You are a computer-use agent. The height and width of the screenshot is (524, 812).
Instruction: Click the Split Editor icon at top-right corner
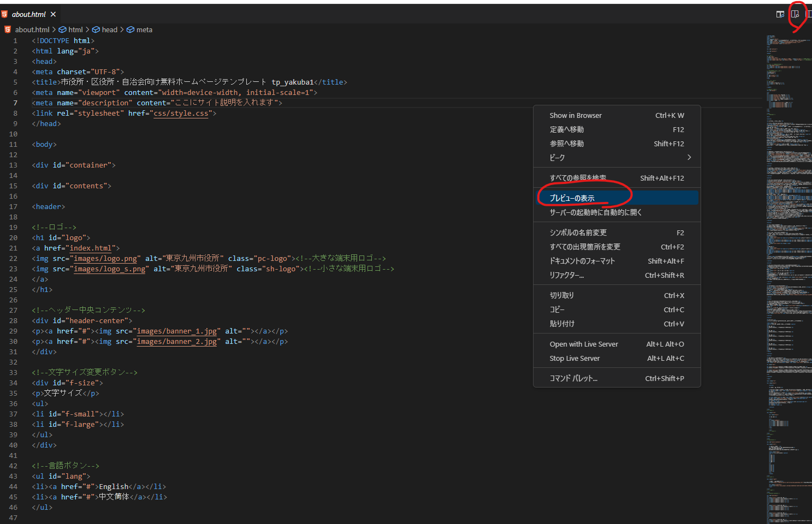tap(809, 14)
